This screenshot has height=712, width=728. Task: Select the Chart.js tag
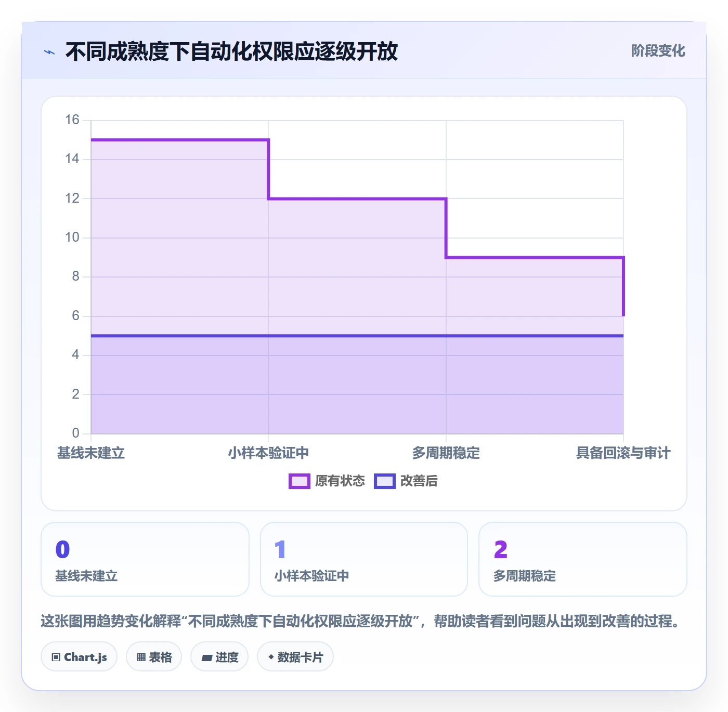coord(79,657)
